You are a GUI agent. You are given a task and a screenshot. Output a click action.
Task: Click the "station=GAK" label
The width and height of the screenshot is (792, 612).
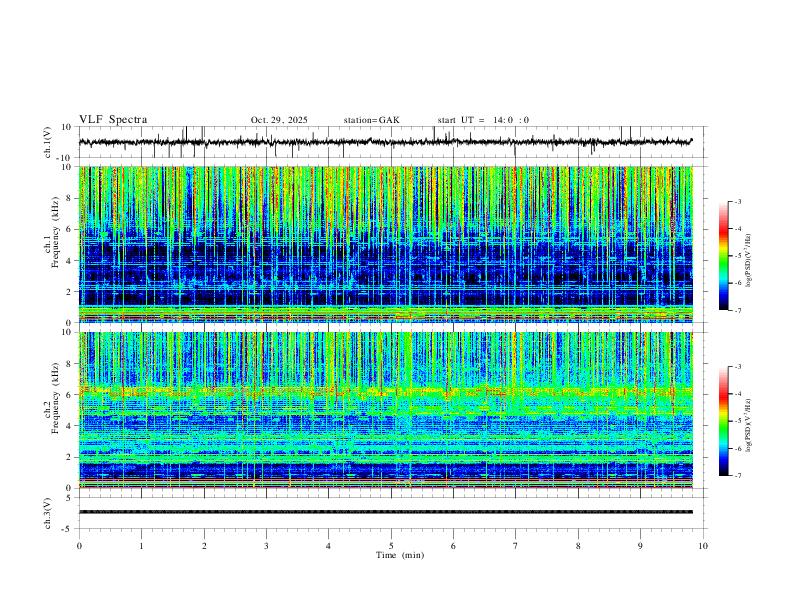[x=371, y=120]
